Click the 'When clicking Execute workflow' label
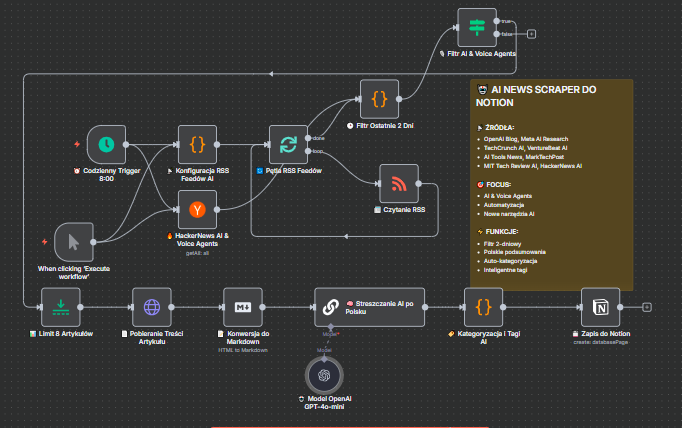The height and width of the screenshot is (428, 682). click(x=74, y=273)
